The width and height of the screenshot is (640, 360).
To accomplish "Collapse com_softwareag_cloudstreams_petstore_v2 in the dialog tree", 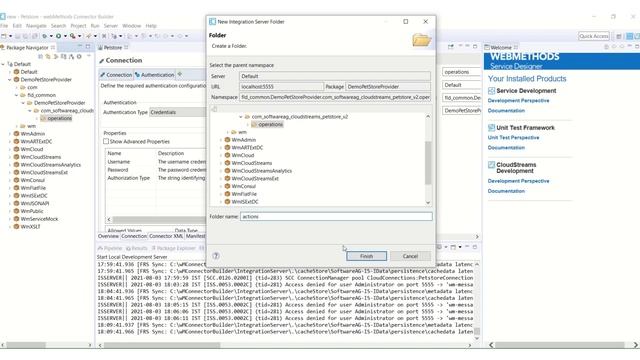I will coord(240,117).
